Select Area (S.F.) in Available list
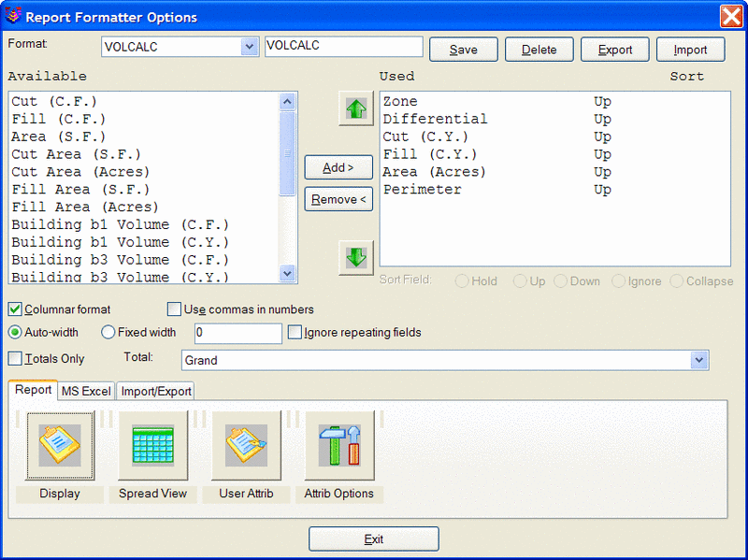 click(144, 136)
